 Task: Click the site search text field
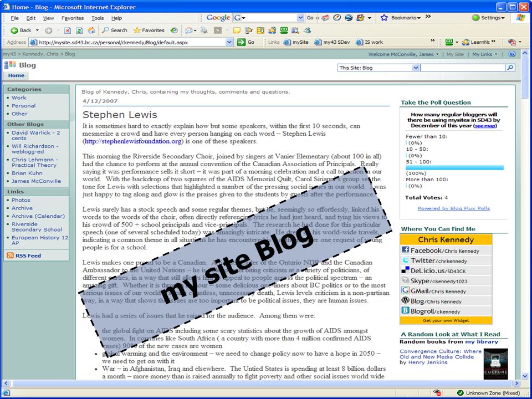click(463, 68)
